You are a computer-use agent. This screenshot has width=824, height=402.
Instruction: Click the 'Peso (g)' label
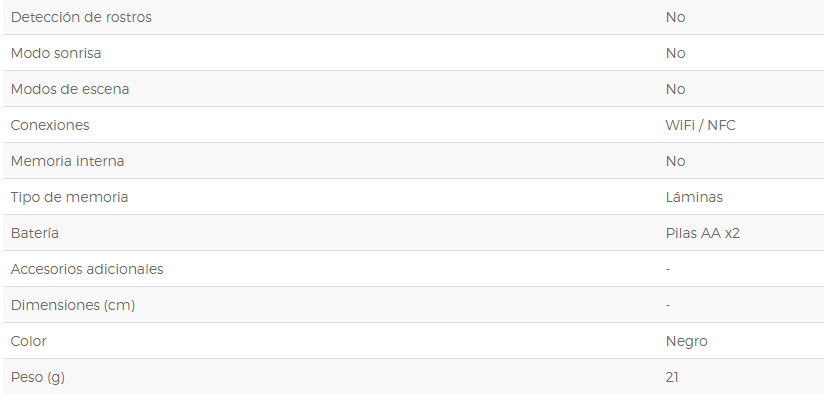(38, 377)
